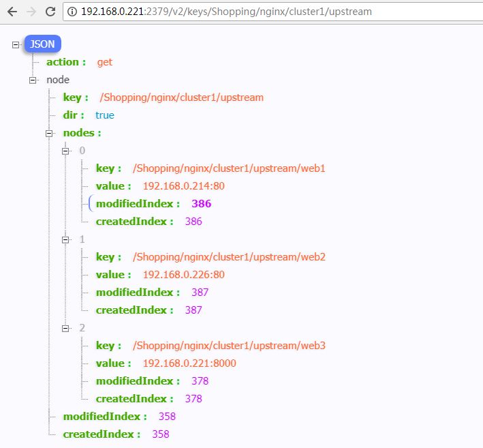This screenshot has width=483, height=448.
Task: Click the array index label 1
Action: 82,239
